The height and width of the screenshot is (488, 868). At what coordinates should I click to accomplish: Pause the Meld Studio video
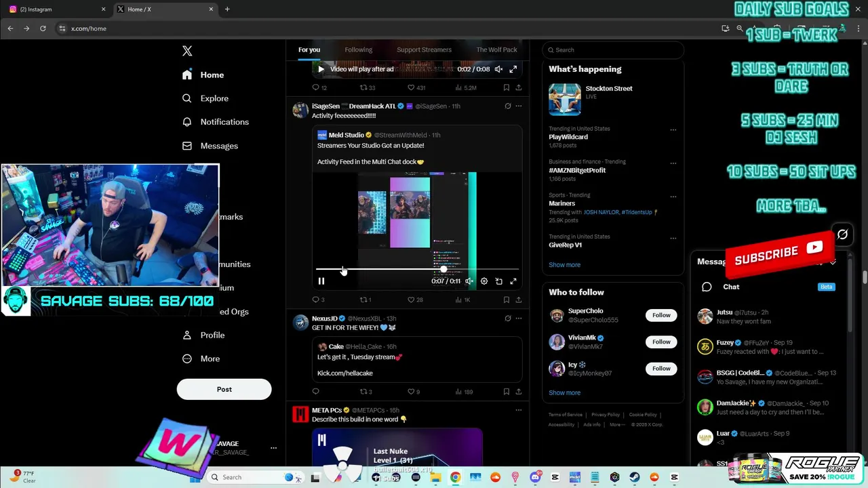[321, 281]
